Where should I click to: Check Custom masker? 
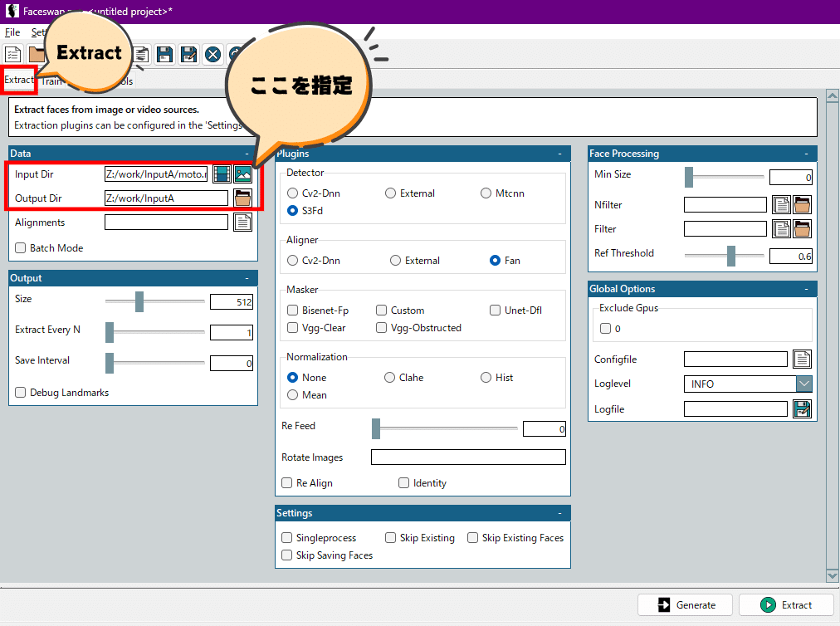pyautogui.click(x=382, y=310)
